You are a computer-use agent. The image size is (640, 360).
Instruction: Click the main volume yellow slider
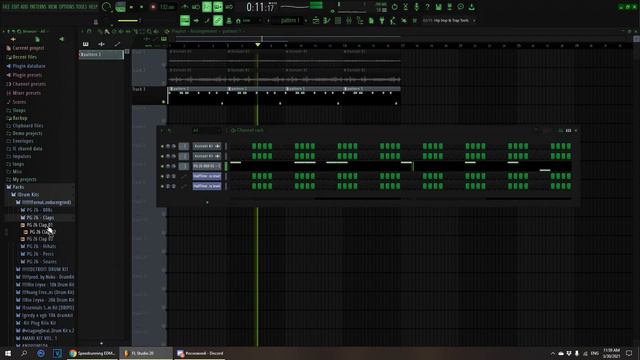[128, 20]
